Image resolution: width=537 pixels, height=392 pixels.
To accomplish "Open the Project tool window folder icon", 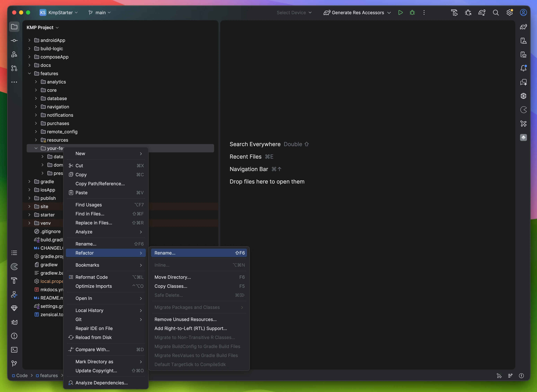I will pos(14,27).
